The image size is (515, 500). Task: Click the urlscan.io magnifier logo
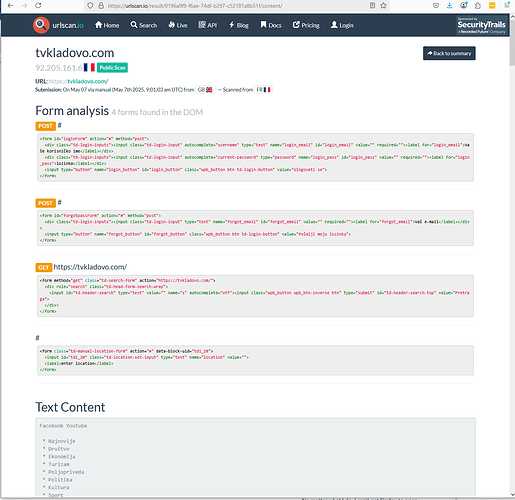pos(41,25)
